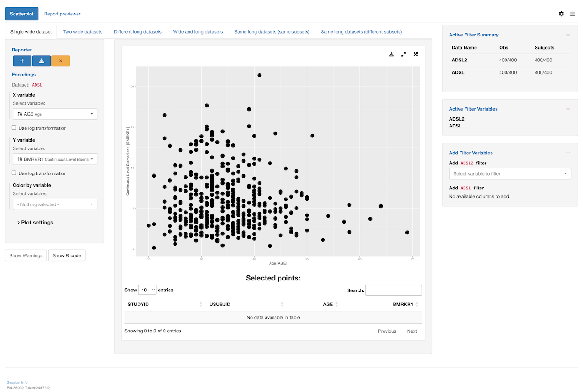Enable log transformation for Y variable
This screenshot has height=392, width=583.
click(14, 173)
